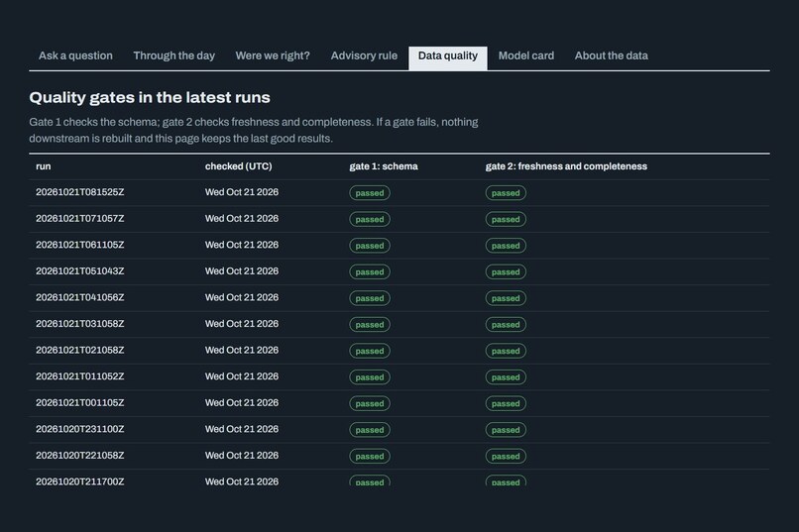Image resolution: width=799 pixels, height=532 pixels.
Task: Select run 20261021T071057Z
Action: (80, 219)
